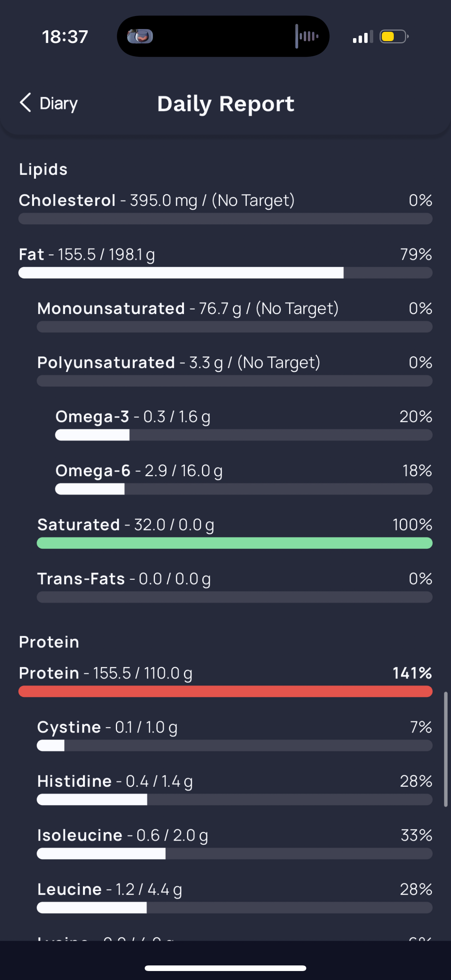The width and height of the screenshot is (451, 980).
Task: Tap the 18:37 clock
Action: 65,37
